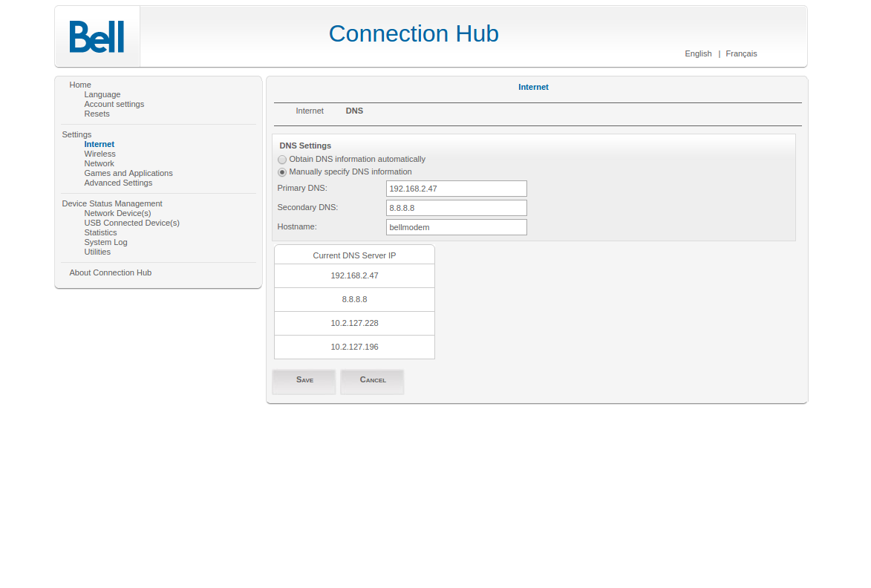The width and height of the screenshot is (871, 588).
Task: View USB Connected Device(s)
Action: point(131,223)
